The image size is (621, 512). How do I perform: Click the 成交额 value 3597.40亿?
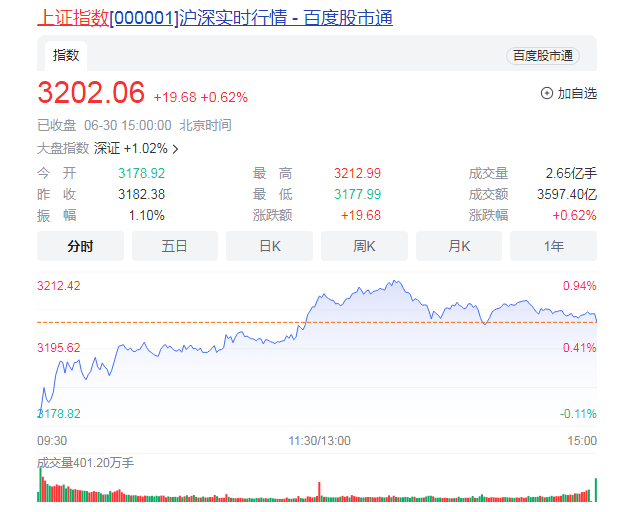[x=570, y=194]
